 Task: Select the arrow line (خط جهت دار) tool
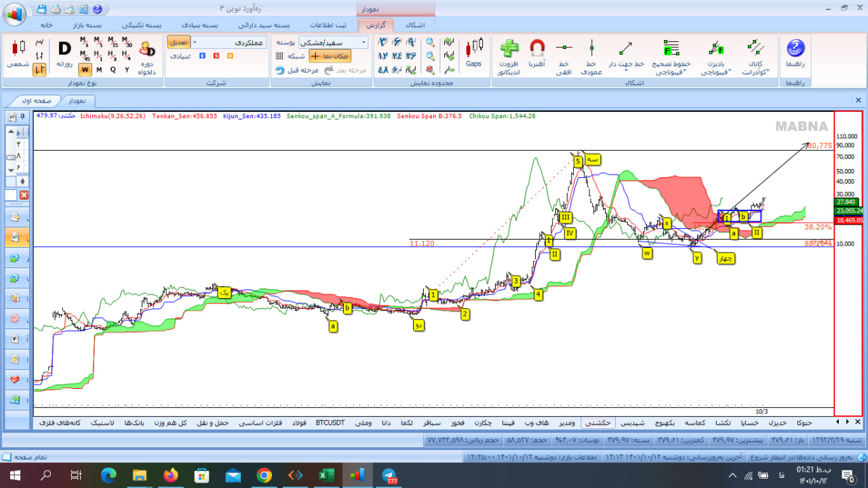(x=625, y=53)
